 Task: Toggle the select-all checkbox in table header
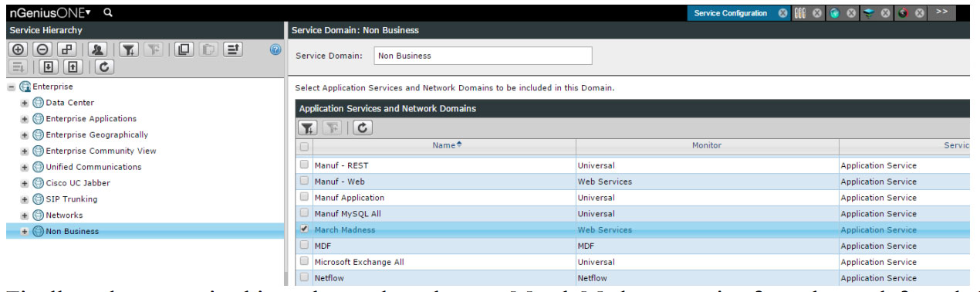pos(304,147)
